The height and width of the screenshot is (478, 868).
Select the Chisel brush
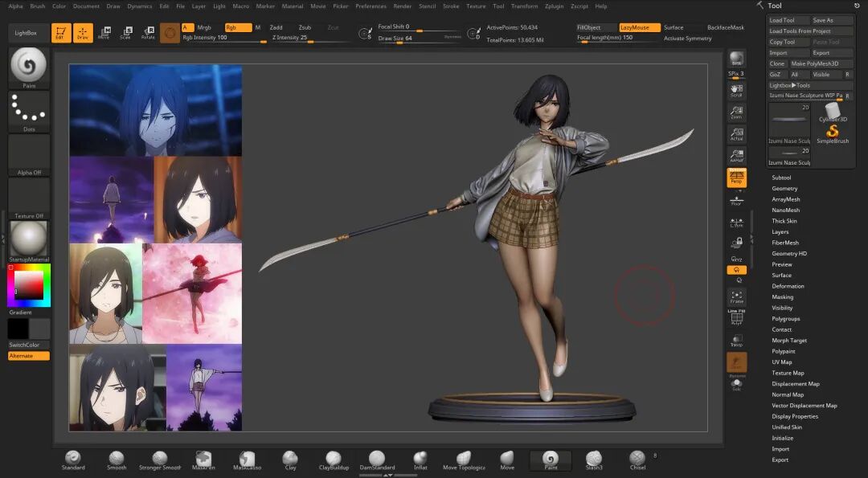tap(637, 460)
